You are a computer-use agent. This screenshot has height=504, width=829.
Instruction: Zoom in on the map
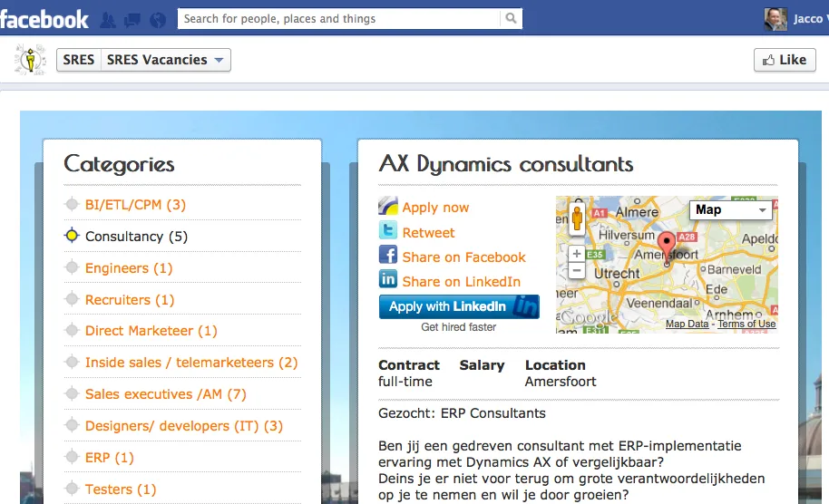coord(576,254)
